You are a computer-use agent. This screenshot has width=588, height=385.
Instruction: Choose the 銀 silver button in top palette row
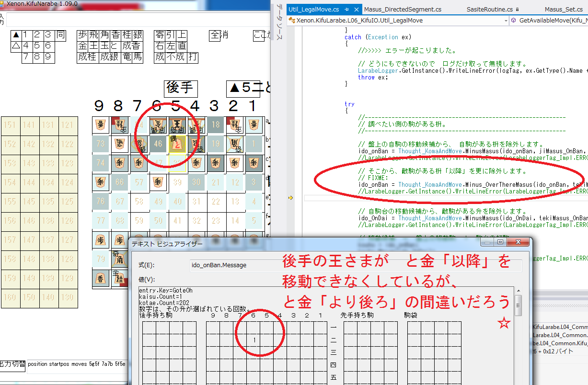[138, 35]
